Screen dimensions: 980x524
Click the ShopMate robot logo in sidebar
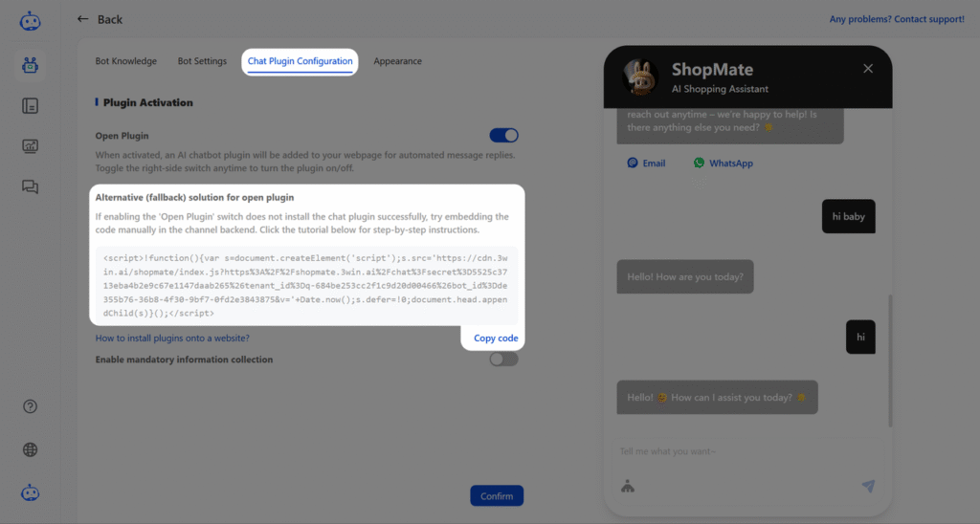30,21
